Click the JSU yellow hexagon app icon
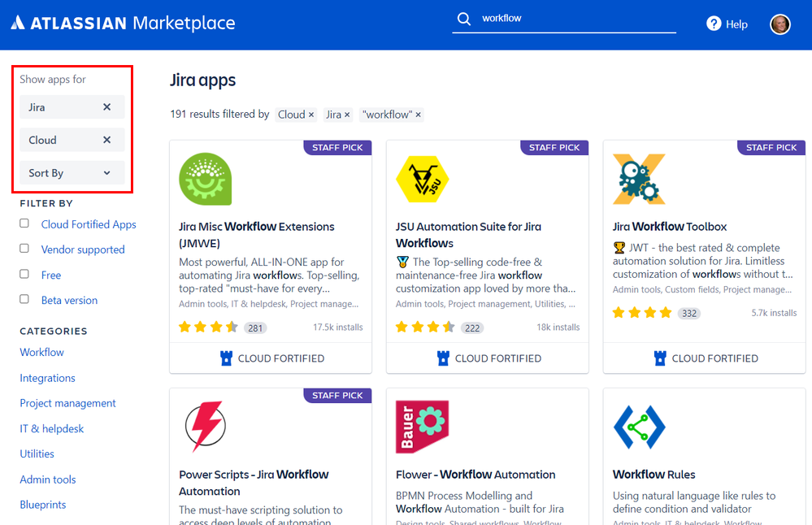Screen dimensions: 812x525 pos(422,179)
